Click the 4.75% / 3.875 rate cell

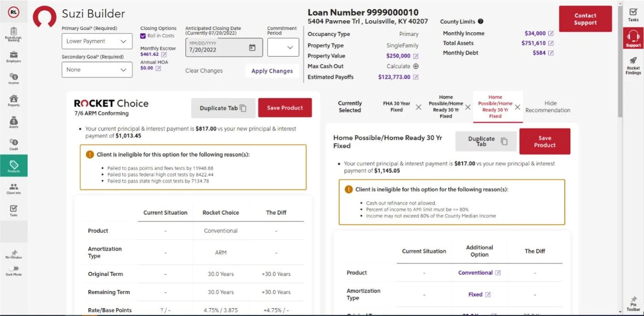coord(221,310)
